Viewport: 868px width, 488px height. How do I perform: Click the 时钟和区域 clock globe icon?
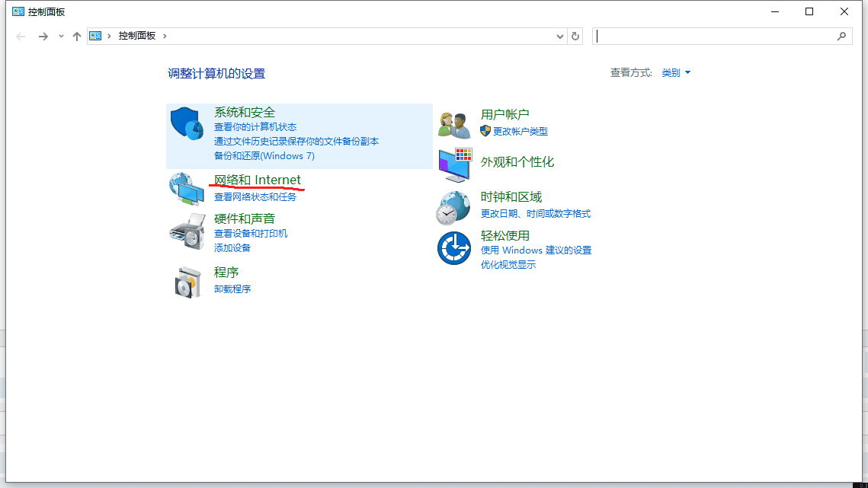pos(453,206)
